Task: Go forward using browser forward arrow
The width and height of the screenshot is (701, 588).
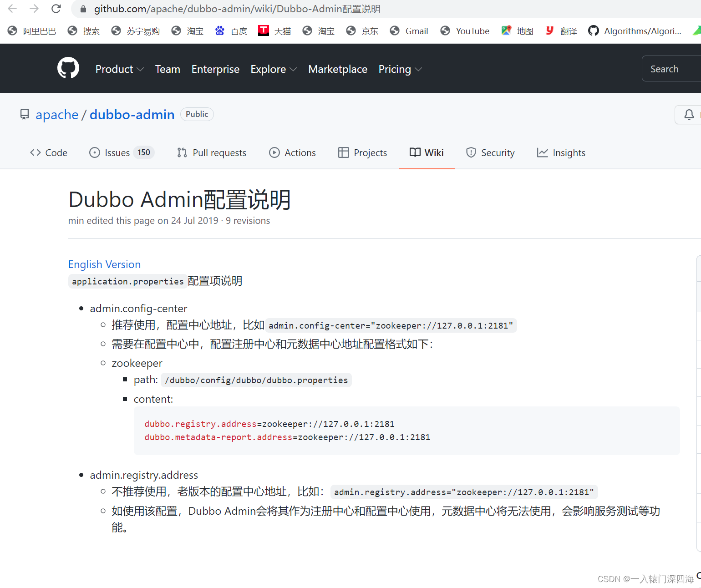Action: pyautogui.click(x=34, y=9)
